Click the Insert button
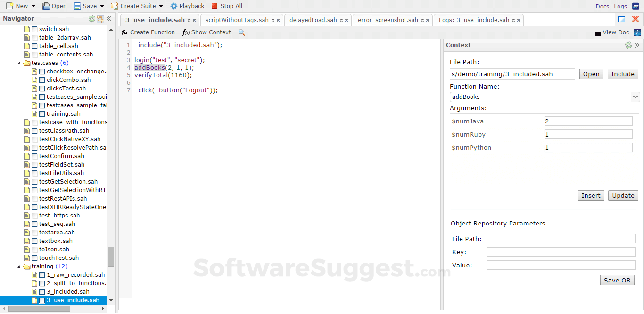644x314 pixels. tap(591, 196)
